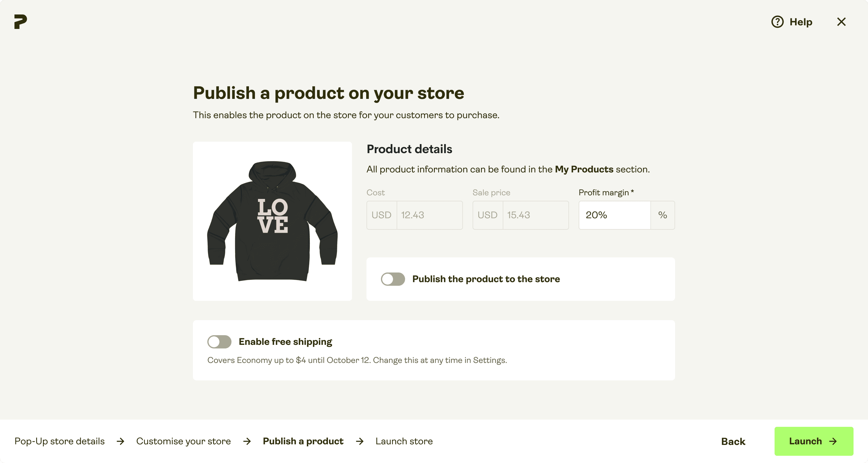Close the publish product dialog
The image size is (868, 463).
pos(841,22)
